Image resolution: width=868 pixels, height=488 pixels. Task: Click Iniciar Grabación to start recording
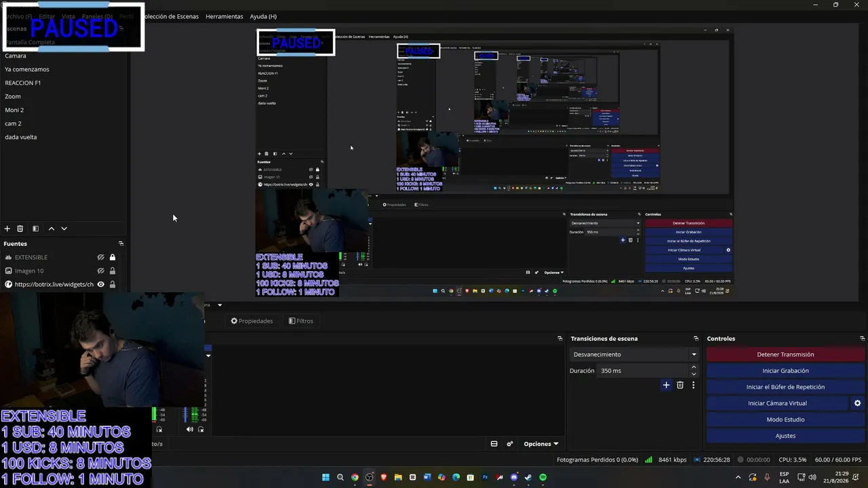(x=785, y=371)
